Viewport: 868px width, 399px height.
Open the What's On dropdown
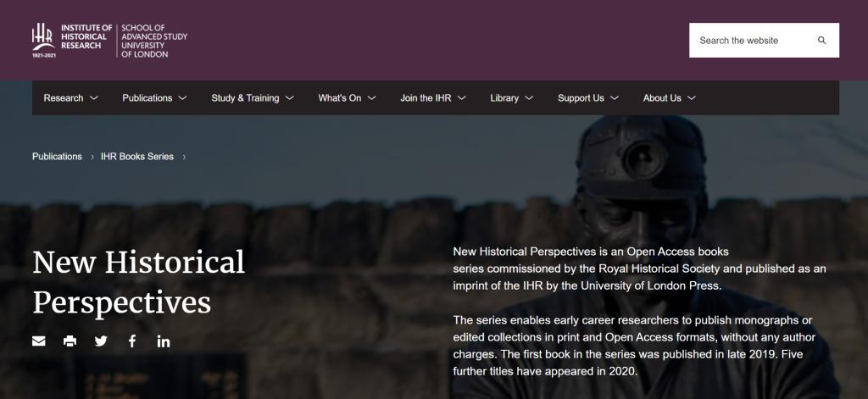347,98
